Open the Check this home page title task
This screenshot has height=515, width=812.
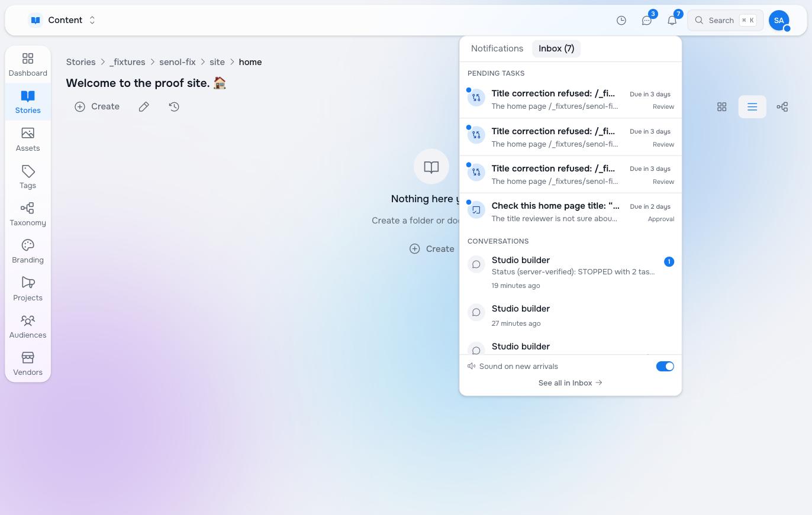click(571, 212)
